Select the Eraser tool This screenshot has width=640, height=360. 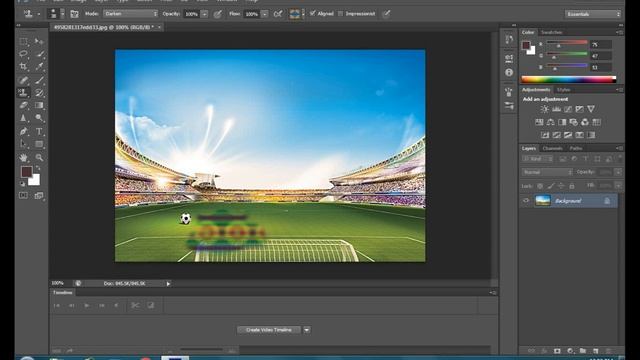(x=24, y=105)
